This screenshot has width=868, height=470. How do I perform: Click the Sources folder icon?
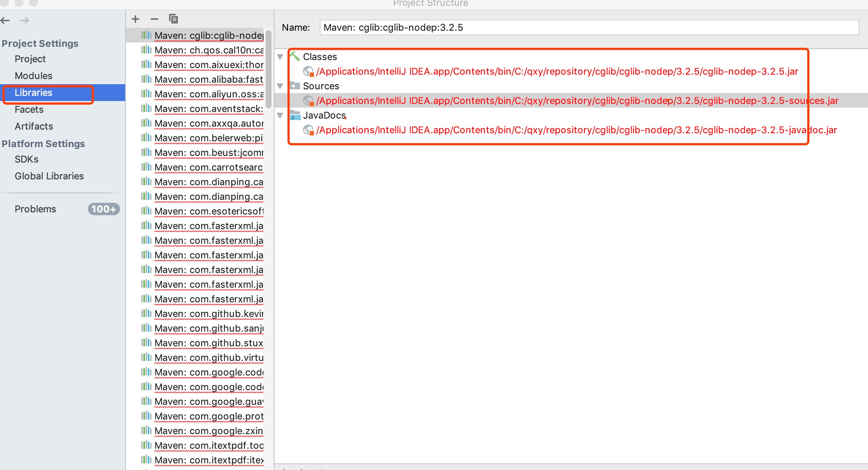[295, 86]
